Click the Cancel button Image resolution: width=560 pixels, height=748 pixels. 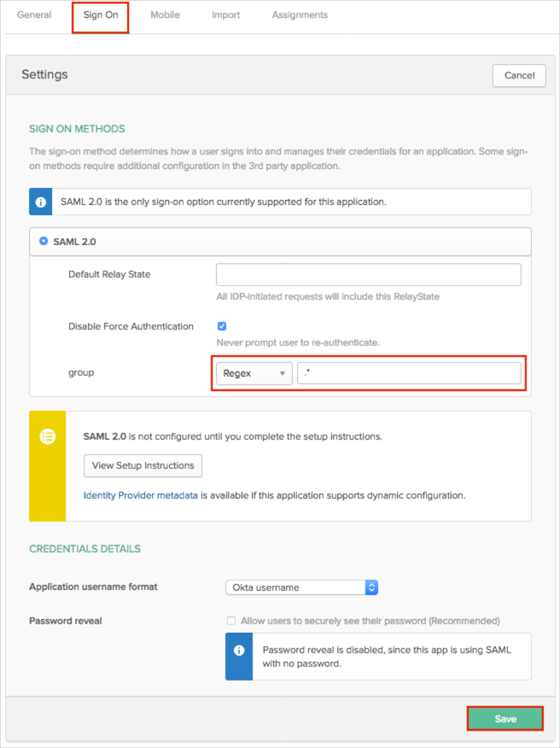(519, 75)
